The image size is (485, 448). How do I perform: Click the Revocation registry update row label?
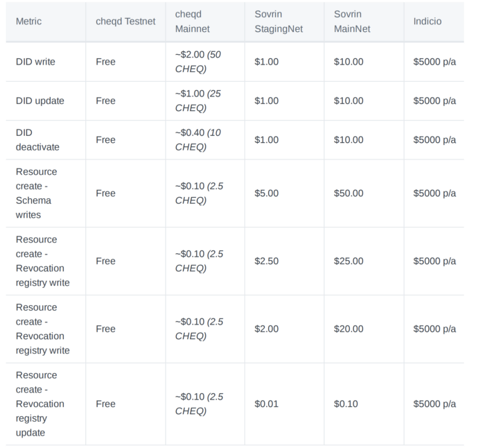[x=39, y=404]
